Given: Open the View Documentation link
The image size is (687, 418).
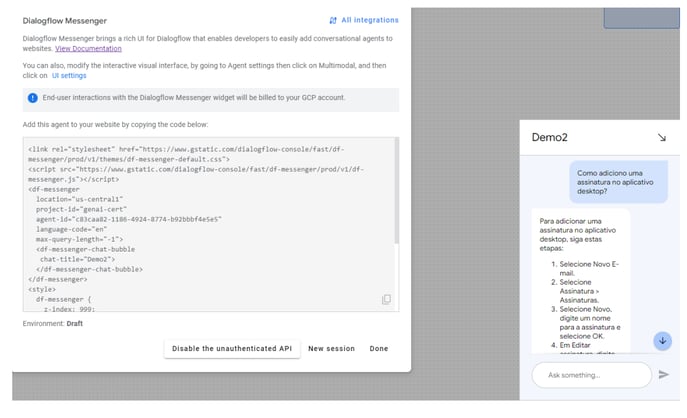Looking at the screenshot, I should tap(88, 49).
